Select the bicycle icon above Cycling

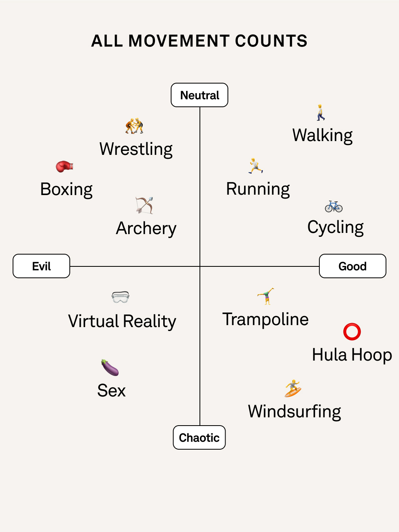[334, 206]
